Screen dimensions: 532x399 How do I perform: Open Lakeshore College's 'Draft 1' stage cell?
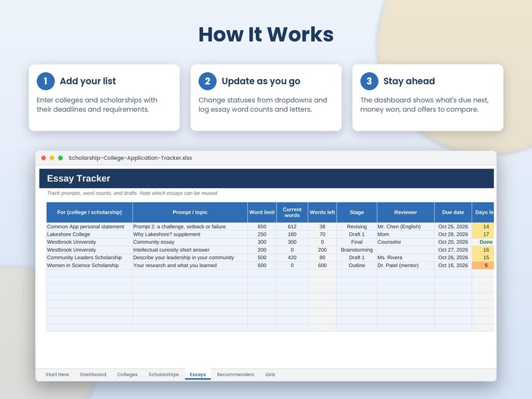[x=356, y=234]
